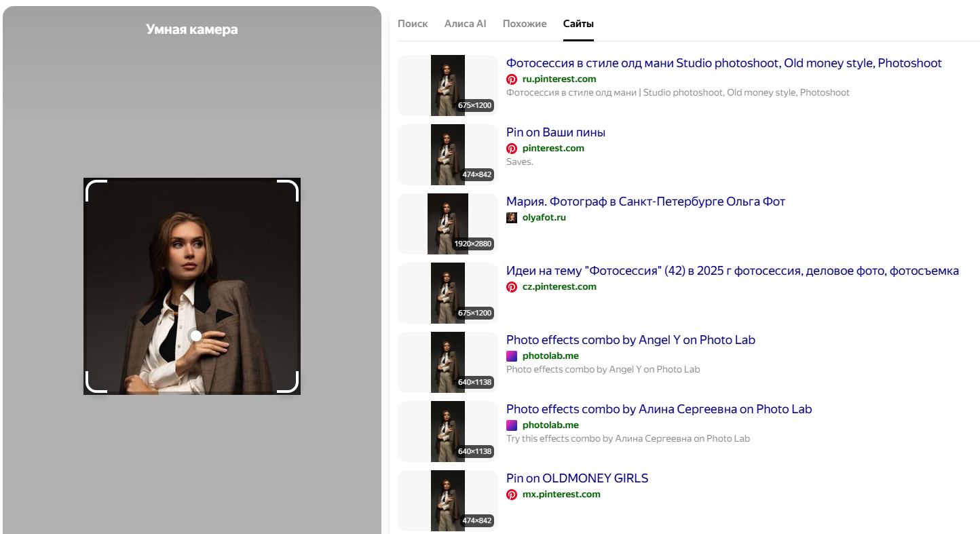Click the top-left crop corner handle
Viewport: 980px width, 534px height.
pyautogui.click(x=96, y=191)
